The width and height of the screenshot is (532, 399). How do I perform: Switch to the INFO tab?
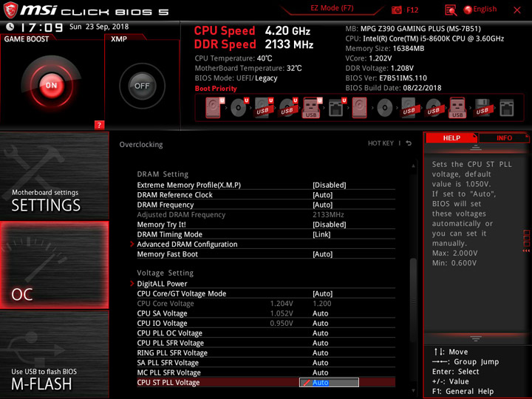[x=504, y=137]
